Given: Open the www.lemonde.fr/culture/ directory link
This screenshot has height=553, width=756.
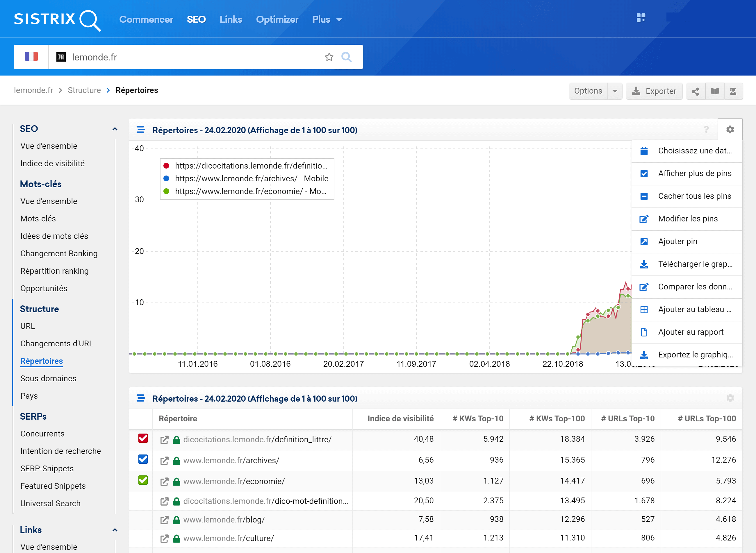Looking at the screenshot, I should coord(229,538).
